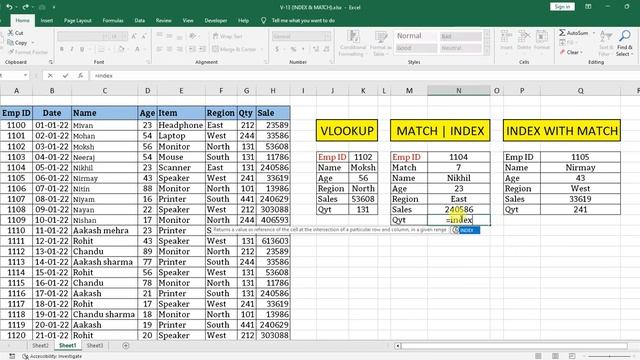Image resolution: width=640 pixels, height=360 pixels.
Task: Open Clipboard group dialog launcher
Action: (x=51, y=62)
